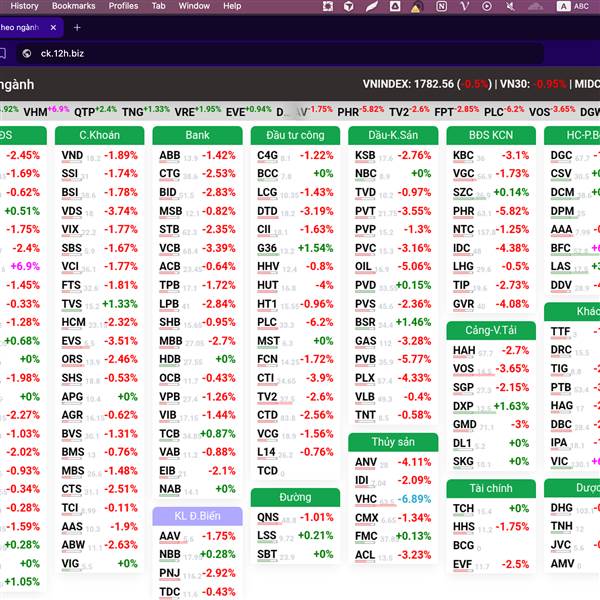Open the yellow triangle menu bar icon
600x600 pixels.
(x=416, y=7)
